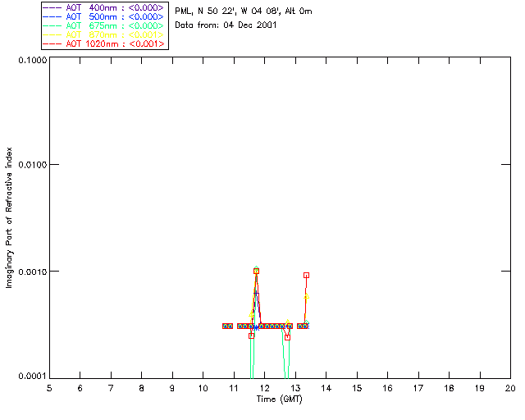Click the 'Imaginary Part of Refractive index' axis title

9,217
